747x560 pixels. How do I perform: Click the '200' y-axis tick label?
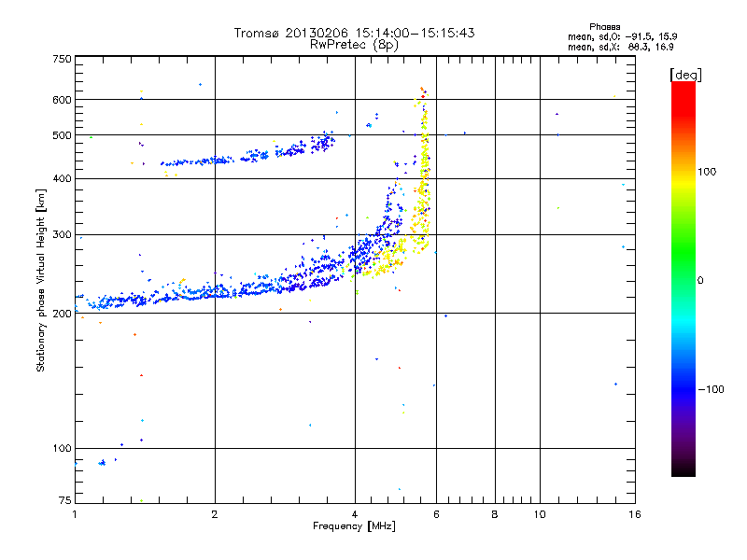click(x=62, y=314)
